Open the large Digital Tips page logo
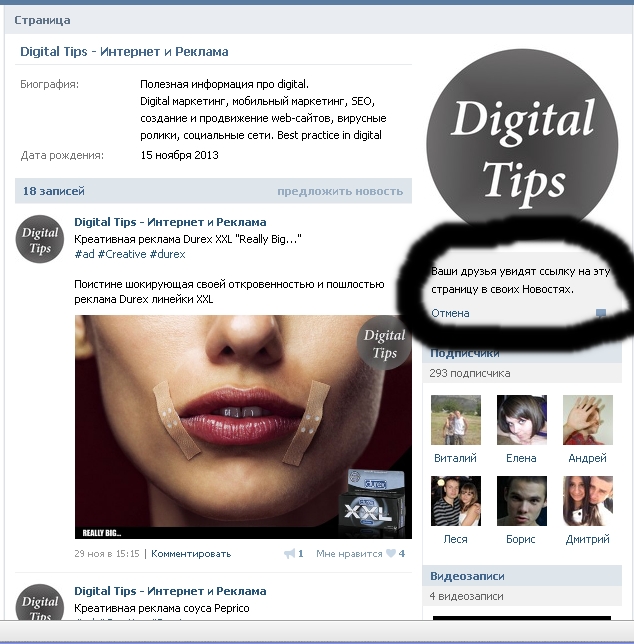 tap(522, 140)
